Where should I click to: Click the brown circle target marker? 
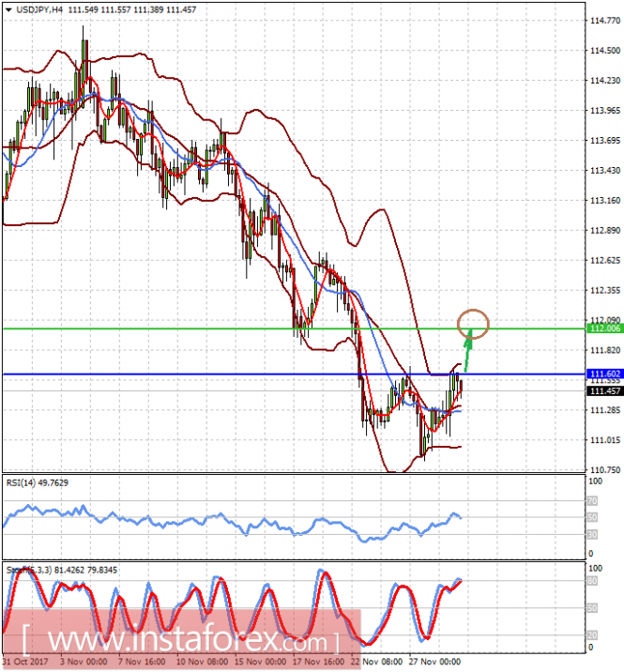pos(474,324)
